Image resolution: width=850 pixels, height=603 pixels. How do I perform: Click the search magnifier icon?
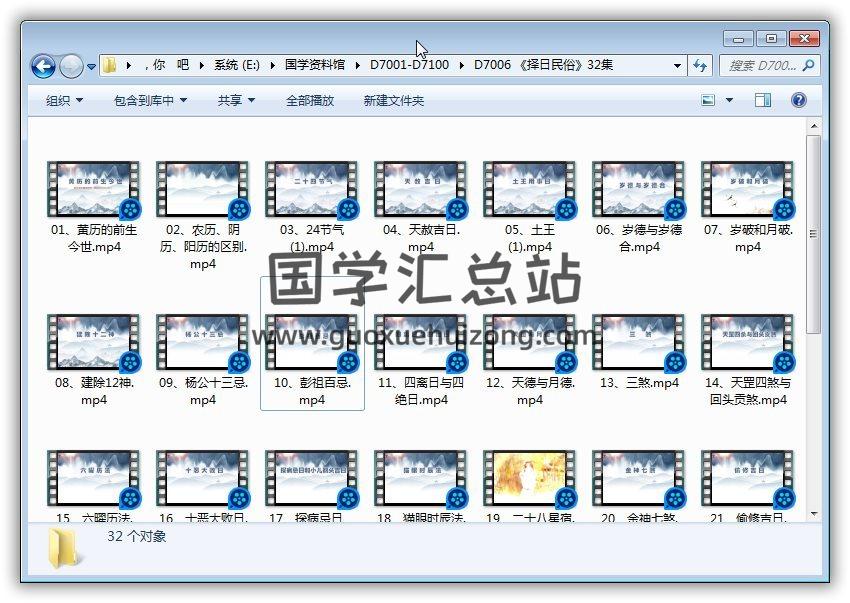coord(808,66)
